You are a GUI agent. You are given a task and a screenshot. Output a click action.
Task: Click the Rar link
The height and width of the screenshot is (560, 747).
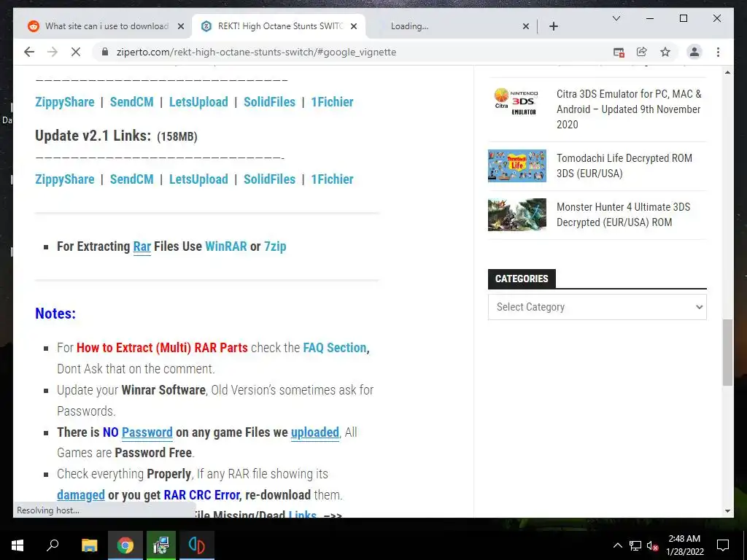tap(142, 246)
